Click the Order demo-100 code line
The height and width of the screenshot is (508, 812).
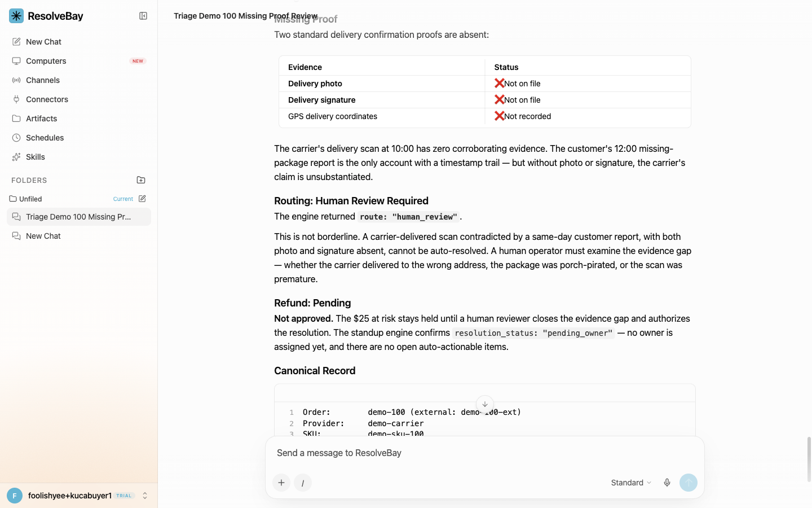click(x=412, y=412)
